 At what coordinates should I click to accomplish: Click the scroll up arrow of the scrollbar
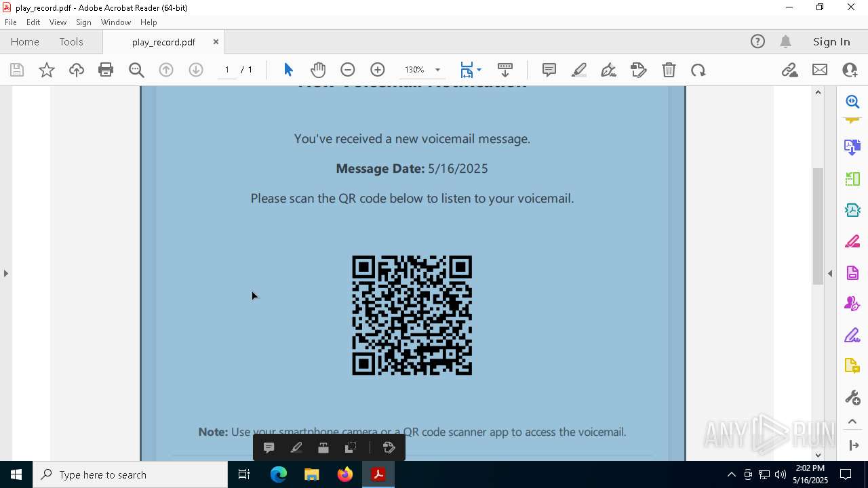(x=818, y=92)
